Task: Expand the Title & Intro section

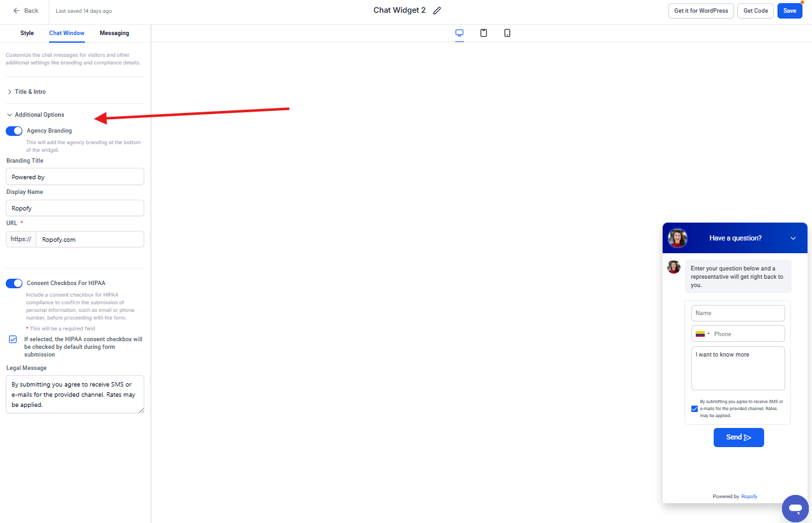Action: click(x=30, y=92)
